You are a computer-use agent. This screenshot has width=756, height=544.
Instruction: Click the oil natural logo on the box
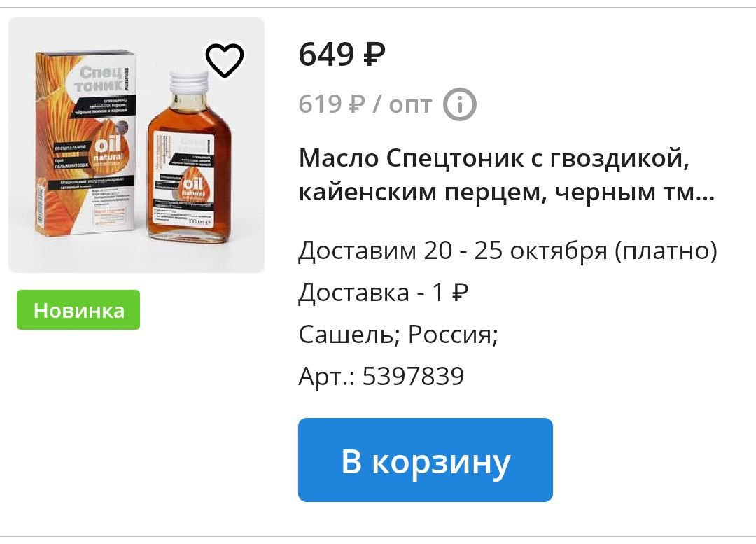pos(108,151)
